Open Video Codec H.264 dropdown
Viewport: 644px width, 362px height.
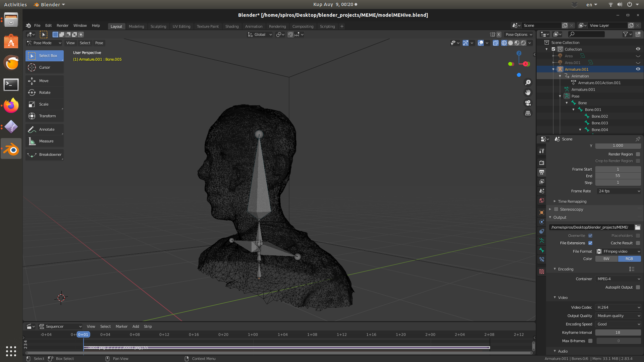tap(618, 307)
